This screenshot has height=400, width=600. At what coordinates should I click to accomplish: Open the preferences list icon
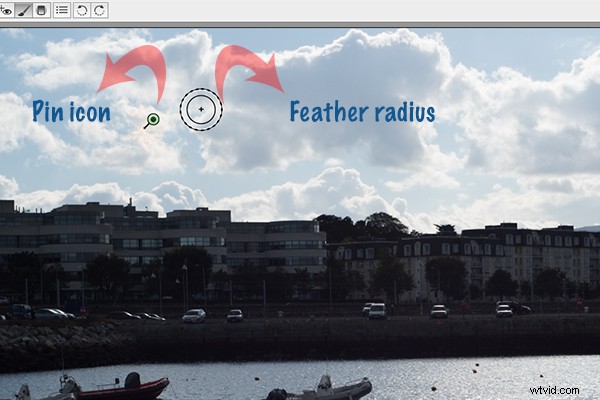tap(62, 9)
